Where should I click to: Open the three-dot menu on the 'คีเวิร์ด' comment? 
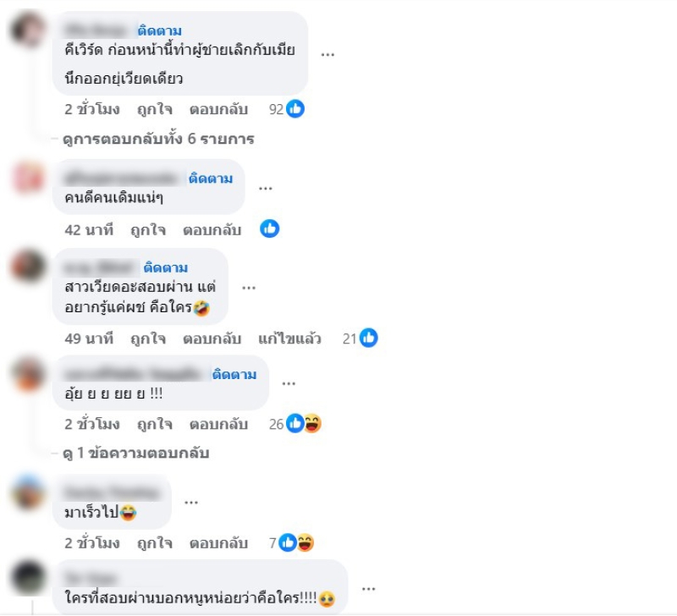pos(327,54)
